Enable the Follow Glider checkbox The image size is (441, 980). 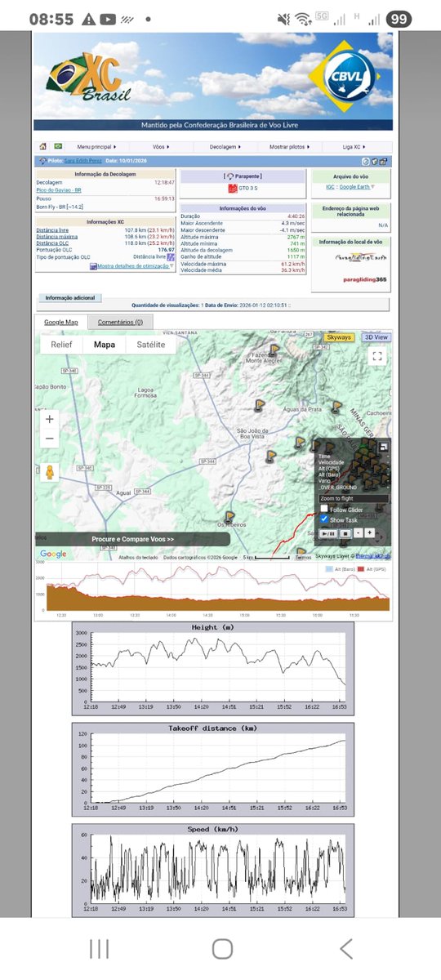pyautogui.click(x=324, y=509)
